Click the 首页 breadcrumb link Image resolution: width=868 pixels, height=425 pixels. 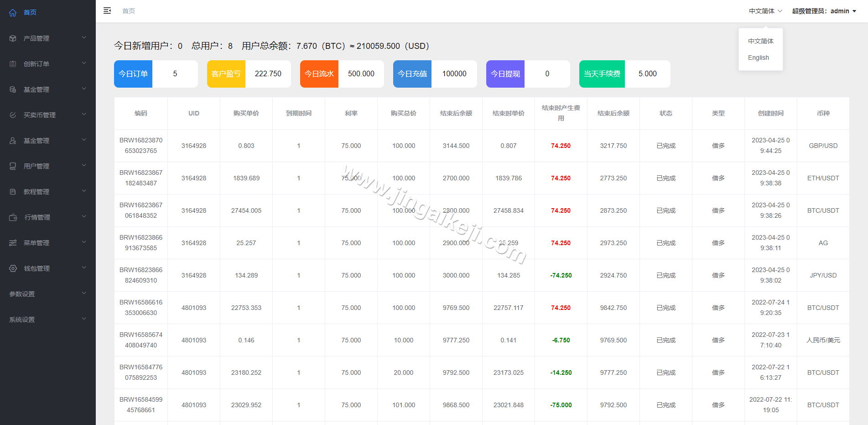point(128,10)
